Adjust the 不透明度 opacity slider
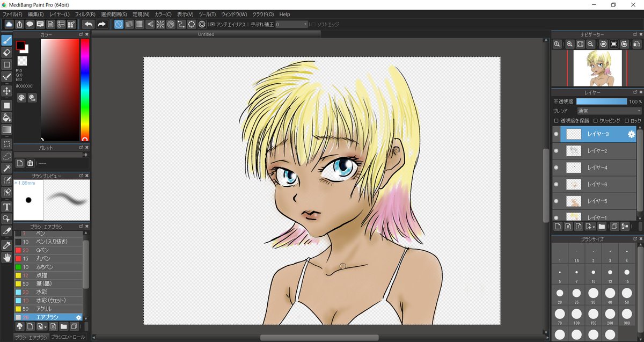 point(602,101)
